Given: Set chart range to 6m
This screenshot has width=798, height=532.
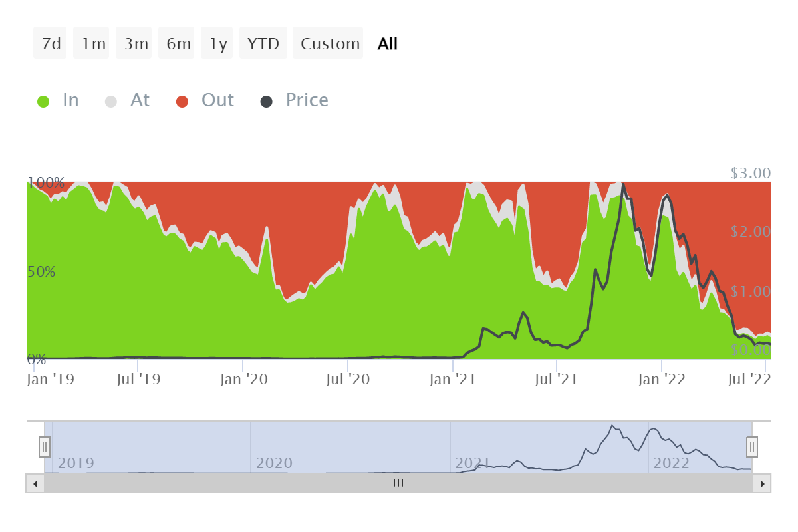Looking at the screenshot, I should click(178, 44).
